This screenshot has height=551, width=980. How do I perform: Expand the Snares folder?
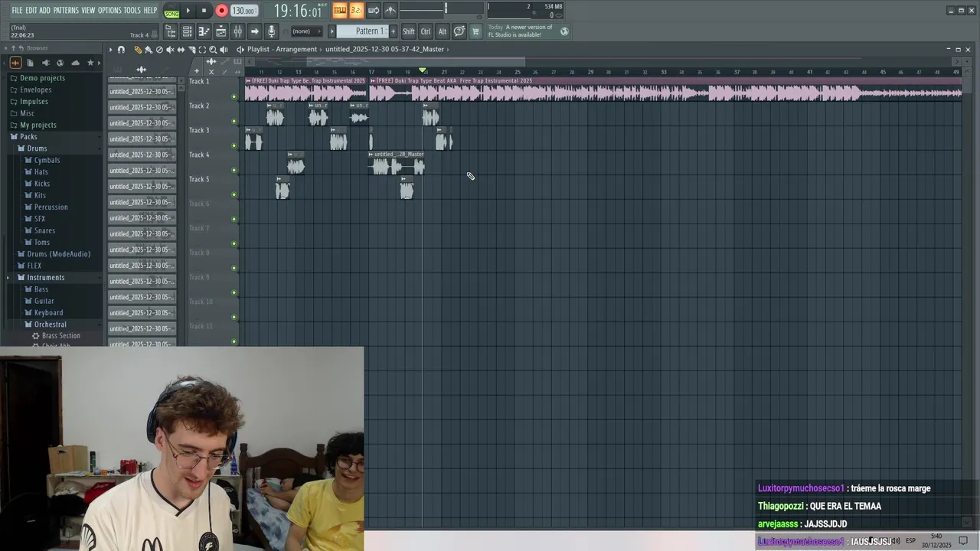44,230
